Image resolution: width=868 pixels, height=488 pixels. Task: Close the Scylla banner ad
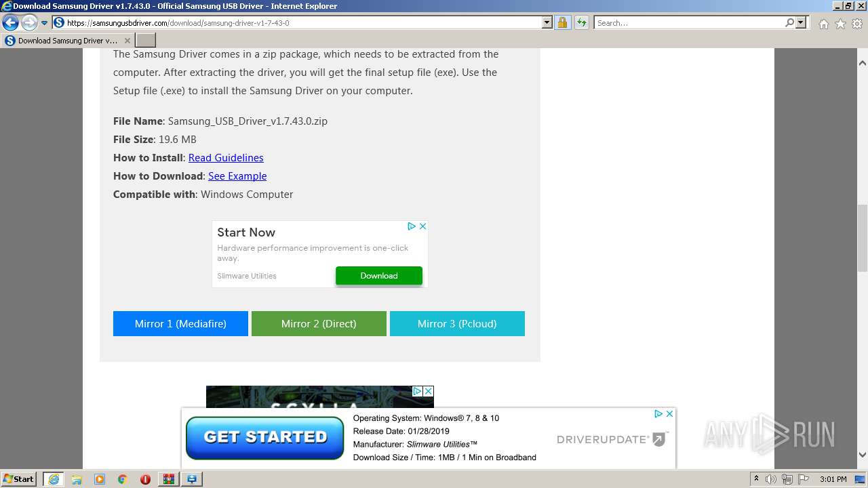click(x=429, y=391)
